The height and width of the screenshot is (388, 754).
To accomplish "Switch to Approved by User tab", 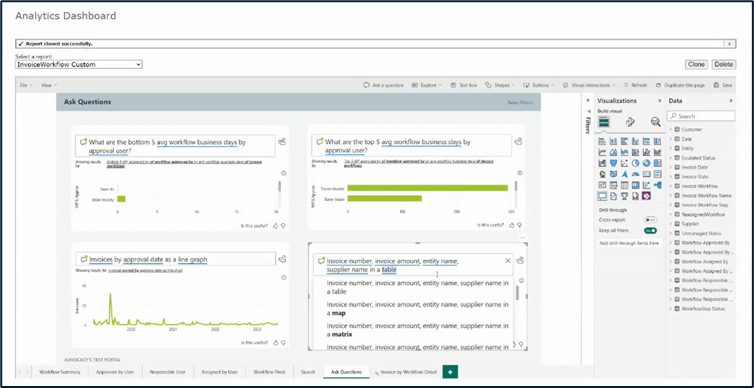I will point(114,372).
